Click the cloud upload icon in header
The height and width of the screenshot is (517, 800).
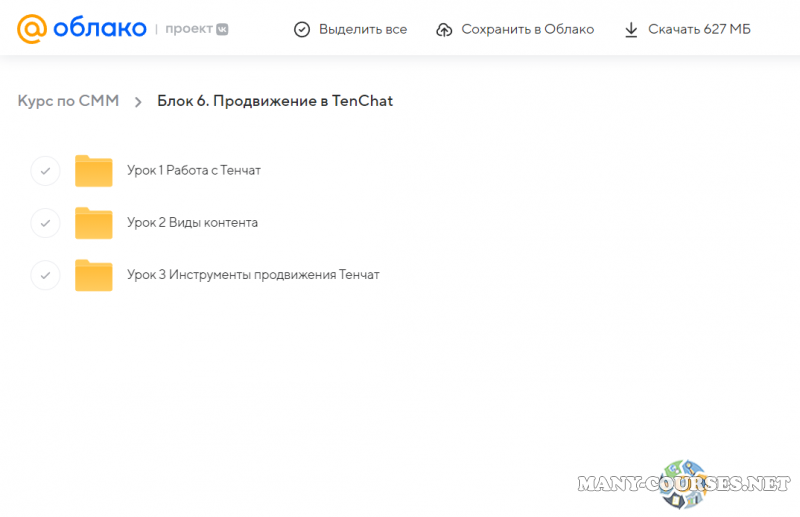pyautogui.click(x=445, y=30)
